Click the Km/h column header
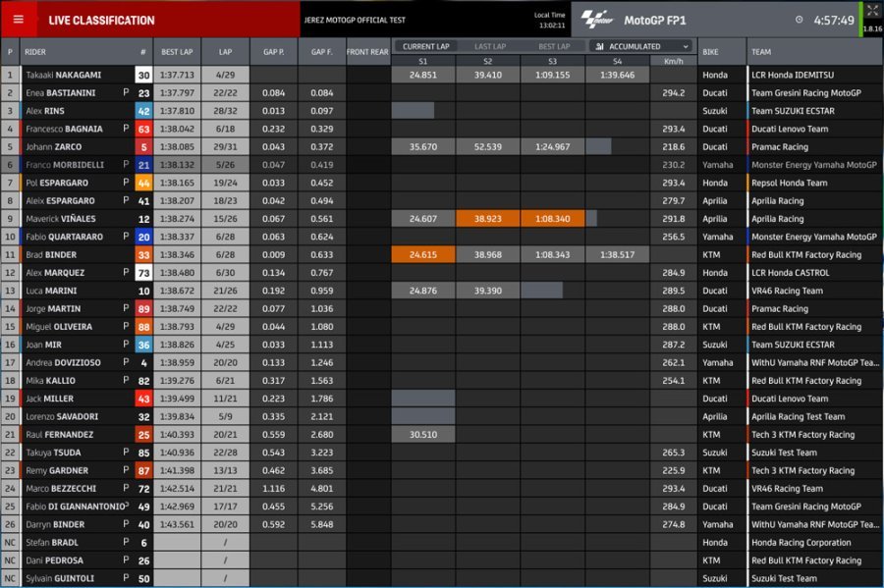Image resolution: width=884 pixels, height=588 pixels. coord(673,61)
